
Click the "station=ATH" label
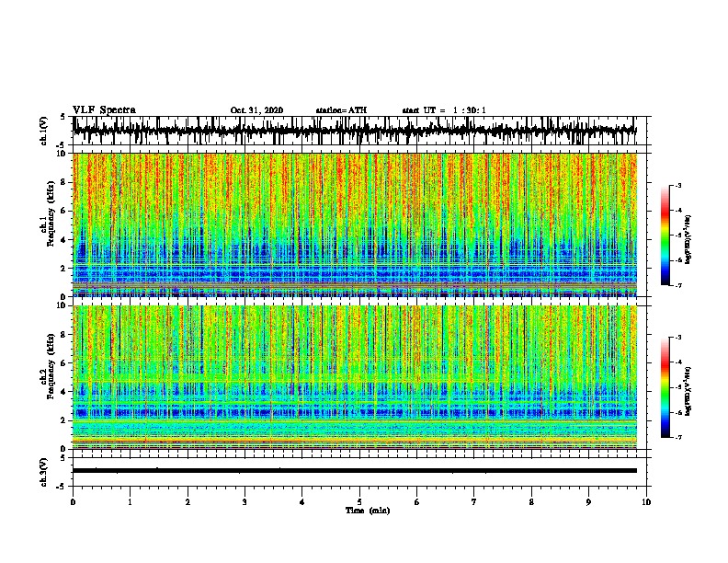(x=341, y=110)
